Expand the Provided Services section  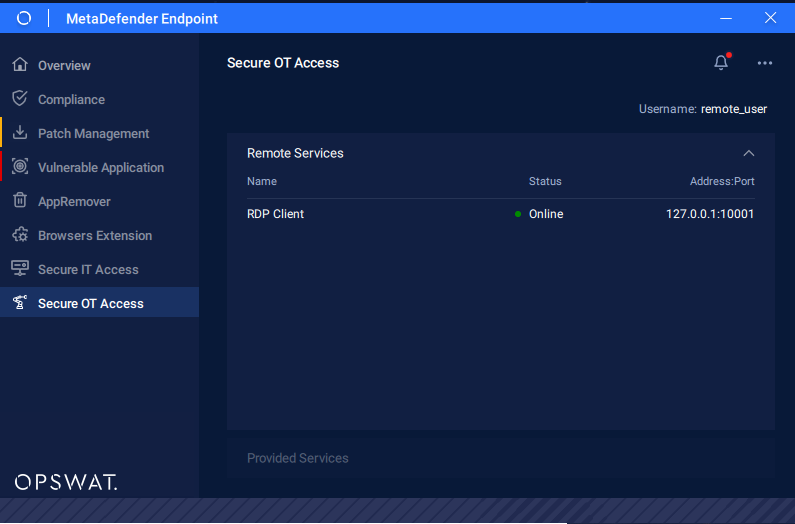pyautogui.click(x=501, y=458)
